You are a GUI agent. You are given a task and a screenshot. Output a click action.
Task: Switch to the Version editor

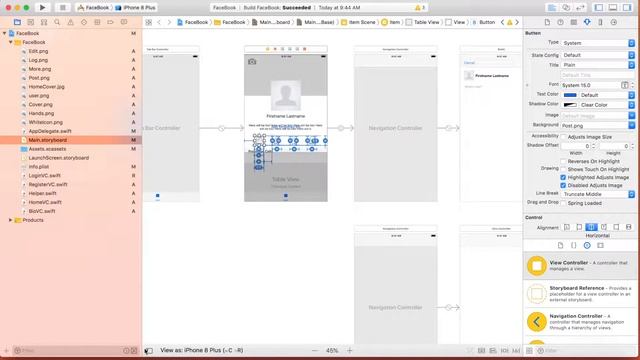580,7
